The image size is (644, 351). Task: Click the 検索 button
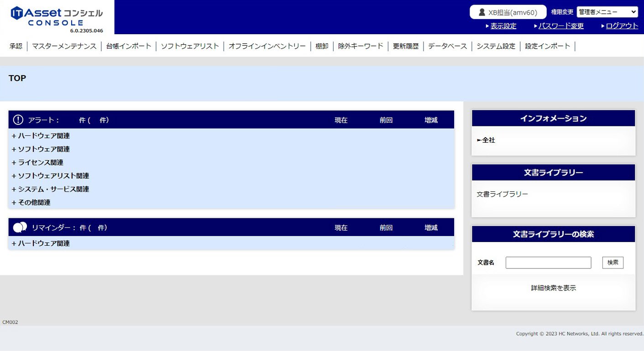point(613,263)
